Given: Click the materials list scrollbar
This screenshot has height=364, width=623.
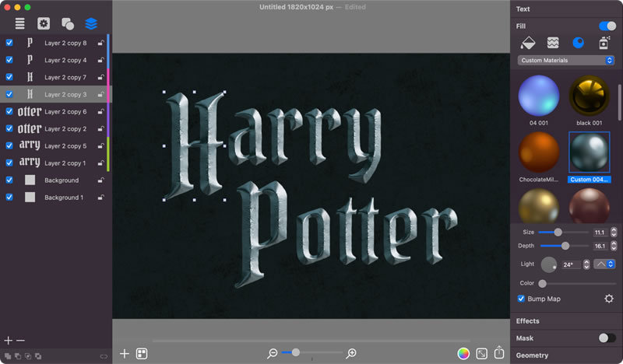Looking at the screenshot, I should [619, 103].
